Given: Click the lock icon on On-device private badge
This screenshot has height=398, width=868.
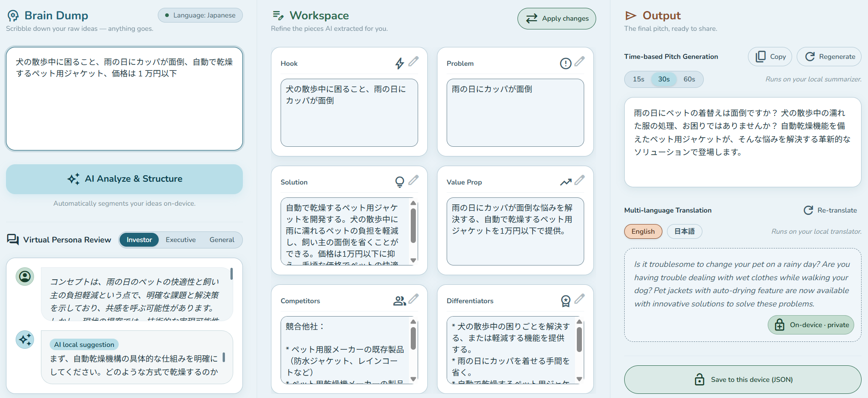Looking at the screenshot, I should 780,325.
